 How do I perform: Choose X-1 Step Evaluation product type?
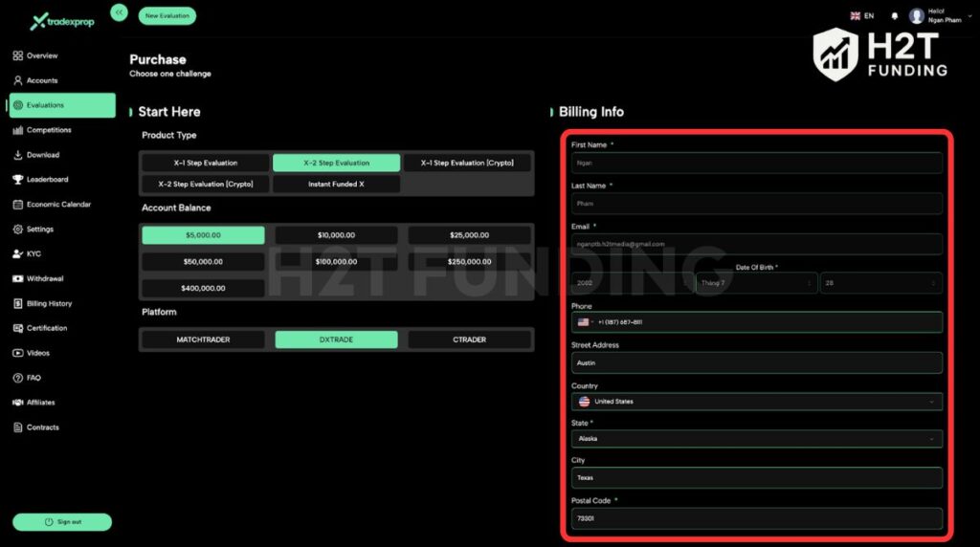click(206, 163)
